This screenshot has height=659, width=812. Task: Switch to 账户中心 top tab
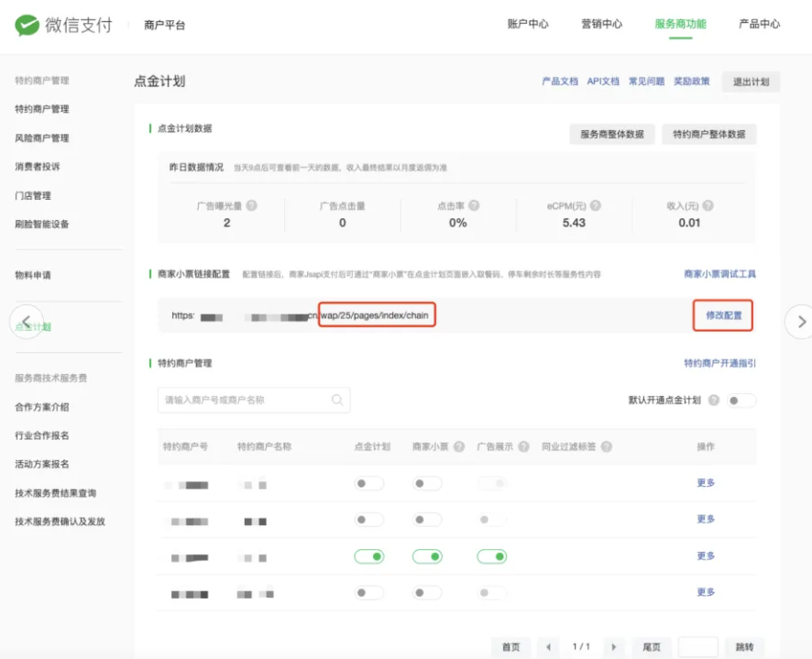click(528, 25)
